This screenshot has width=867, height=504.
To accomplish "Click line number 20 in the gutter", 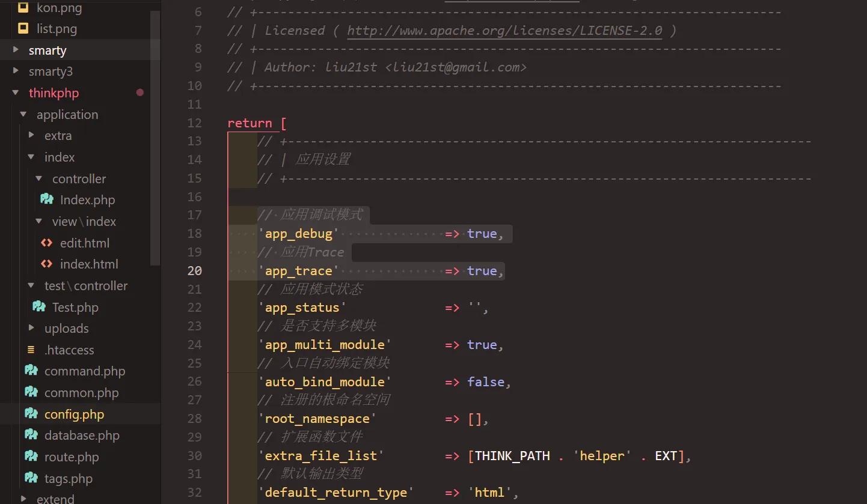I will click(x=194, y=271).
